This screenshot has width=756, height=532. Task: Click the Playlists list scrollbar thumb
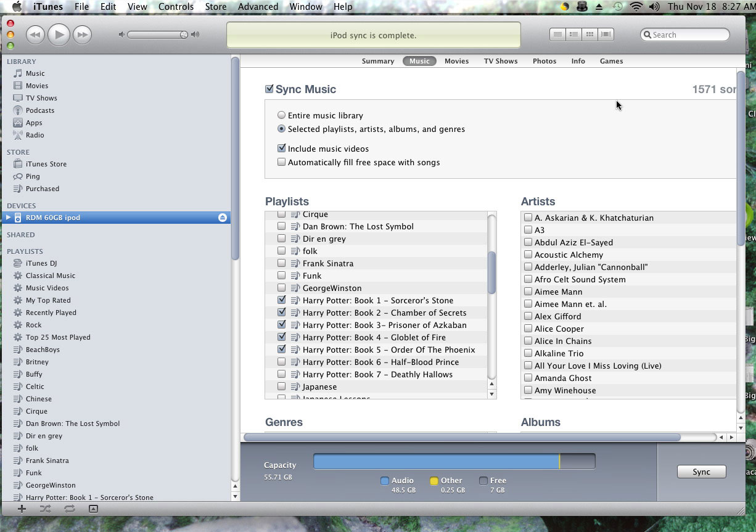(x=491, y=272)
